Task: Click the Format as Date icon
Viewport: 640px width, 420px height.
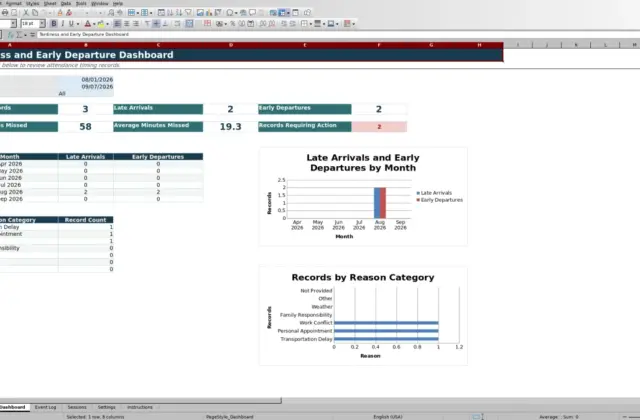Action: pos(251,24)
